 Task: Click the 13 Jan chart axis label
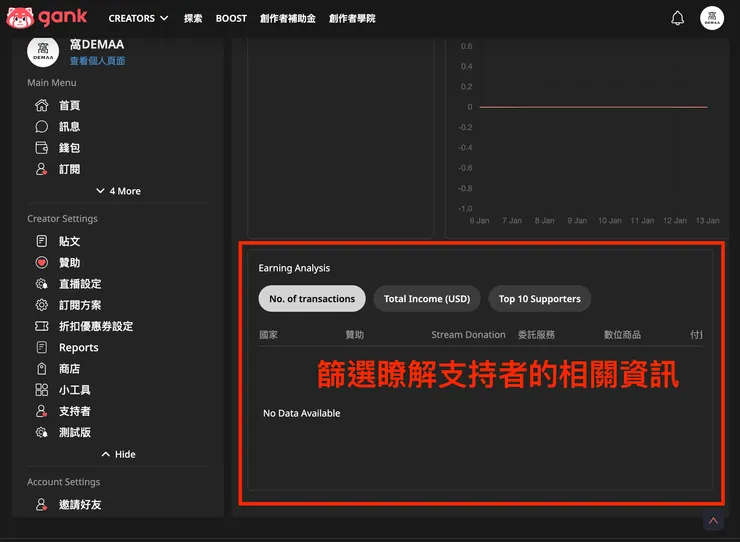pyautogui.click(x=707, y=220)
